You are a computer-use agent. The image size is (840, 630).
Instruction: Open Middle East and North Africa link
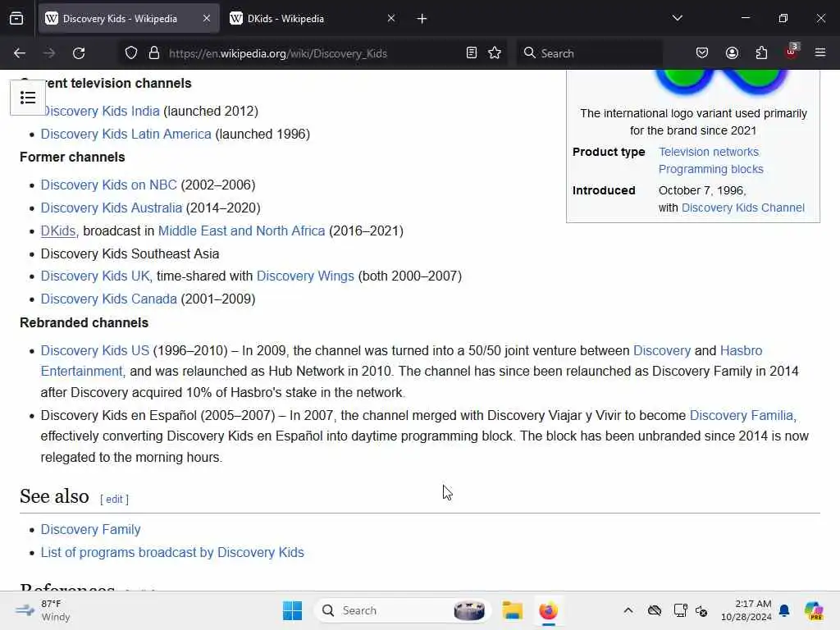(242, 231)
